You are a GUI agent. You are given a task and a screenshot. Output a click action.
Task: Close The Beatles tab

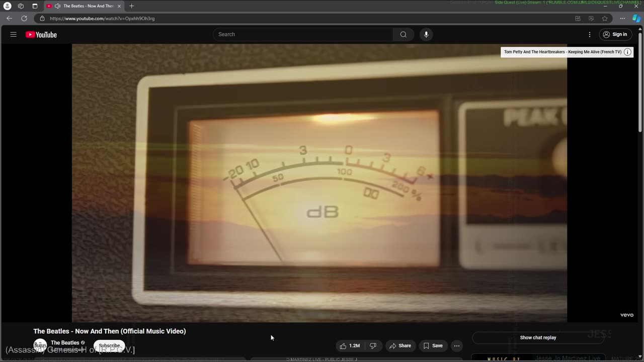pos(119,6)
